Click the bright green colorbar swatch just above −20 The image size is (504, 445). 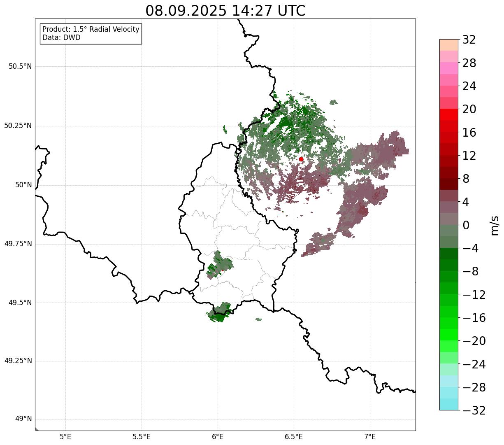[449, 335]
